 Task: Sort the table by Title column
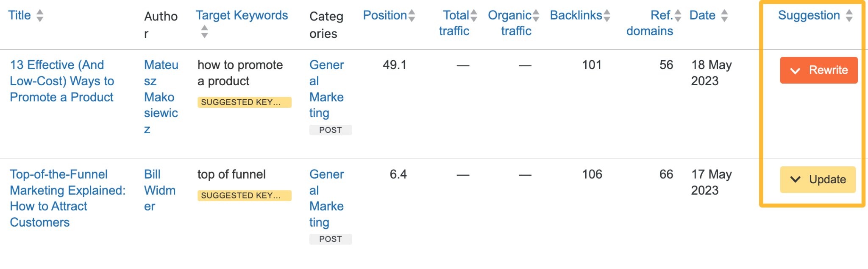[40, 15]
